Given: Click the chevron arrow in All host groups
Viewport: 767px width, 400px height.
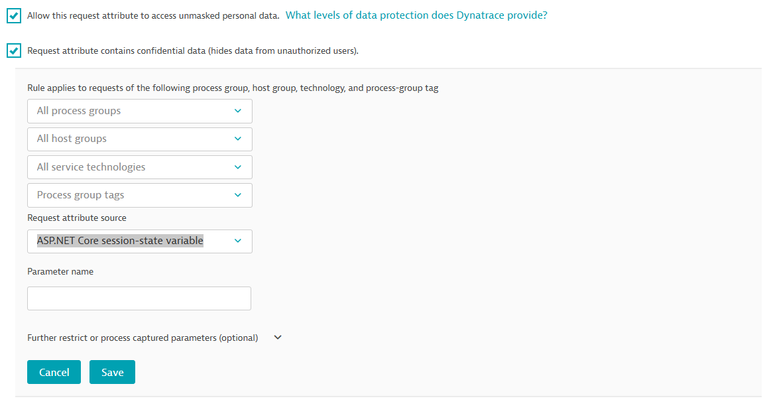Looking at the screenshot, I should [x=237, y=139].
